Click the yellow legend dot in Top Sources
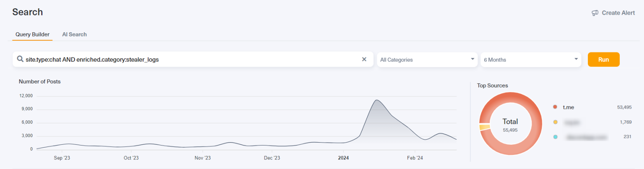This screenshot has height=169, width=644. point(555,122)
